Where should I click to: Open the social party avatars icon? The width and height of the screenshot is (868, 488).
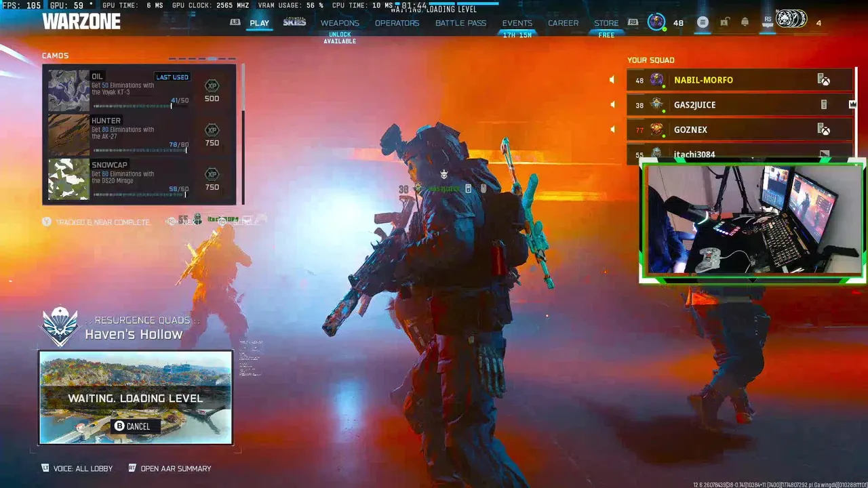point(791,20)
